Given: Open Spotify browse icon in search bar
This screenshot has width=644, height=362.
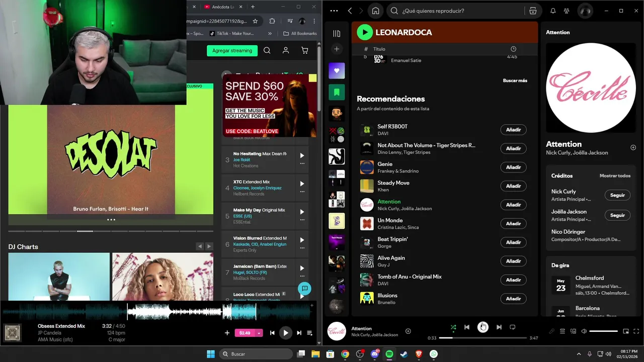Looking at the screenshot, I should [533, 11].
